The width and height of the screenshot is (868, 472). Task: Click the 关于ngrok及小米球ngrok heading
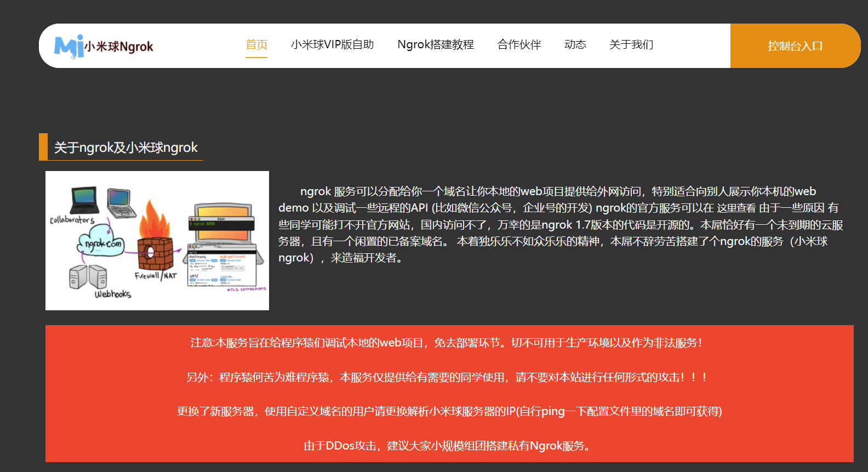point(126,147)
